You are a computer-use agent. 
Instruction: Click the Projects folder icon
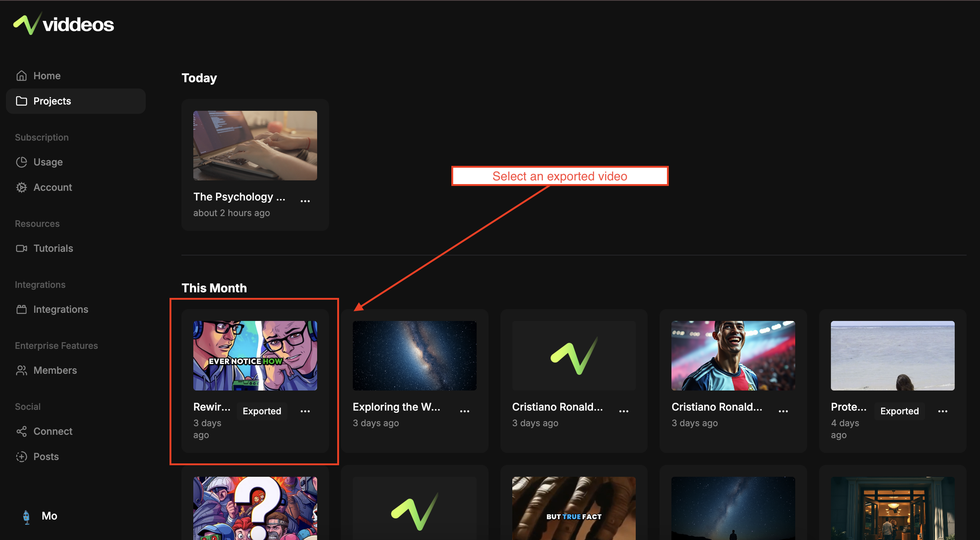[22, 101]
